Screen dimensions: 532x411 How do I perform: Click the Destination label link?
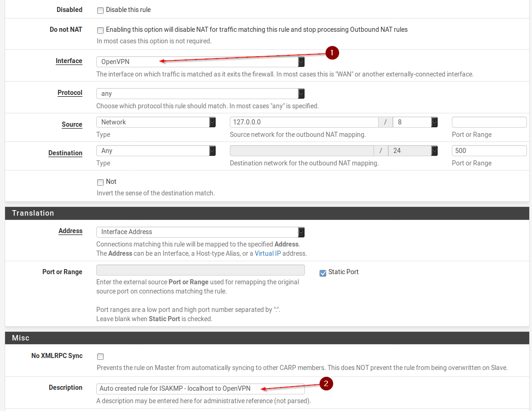(65, 153)
